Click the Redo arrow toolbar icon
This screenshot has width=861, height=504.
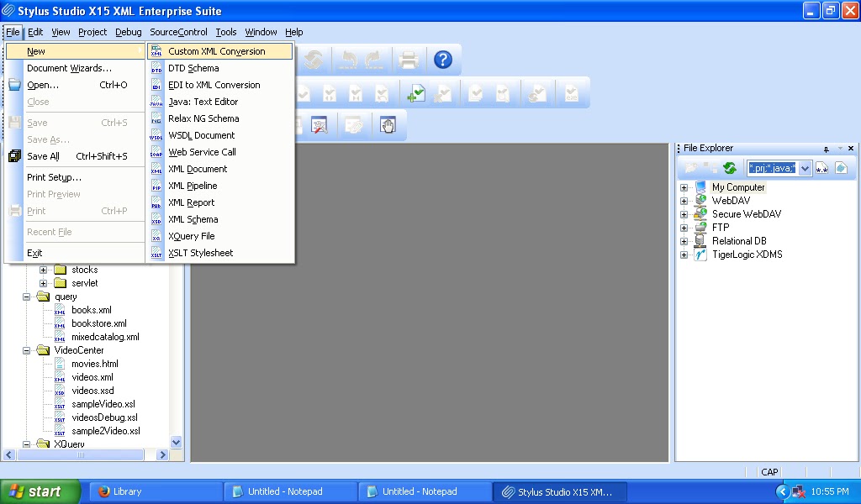[374, 60]
